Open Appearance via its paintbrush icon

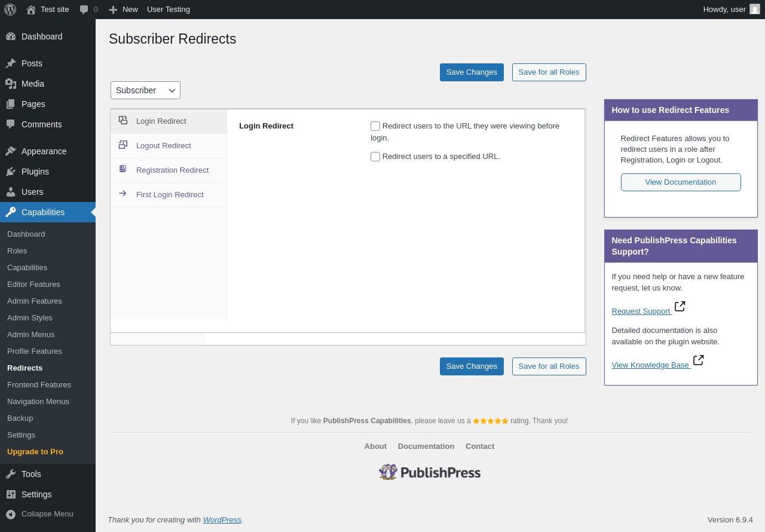point(11,151)
